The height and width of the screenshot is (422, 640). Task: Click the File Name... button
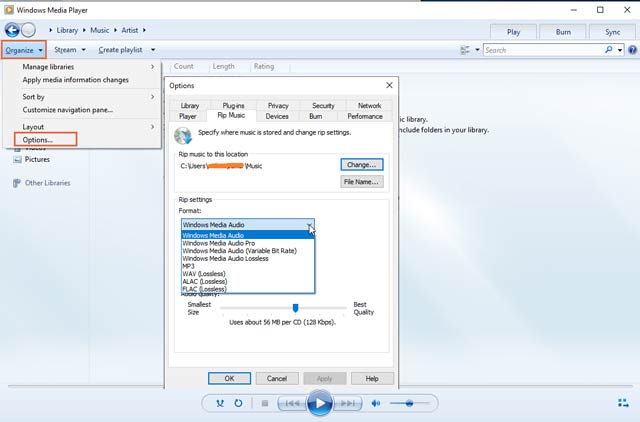point(362,182)
